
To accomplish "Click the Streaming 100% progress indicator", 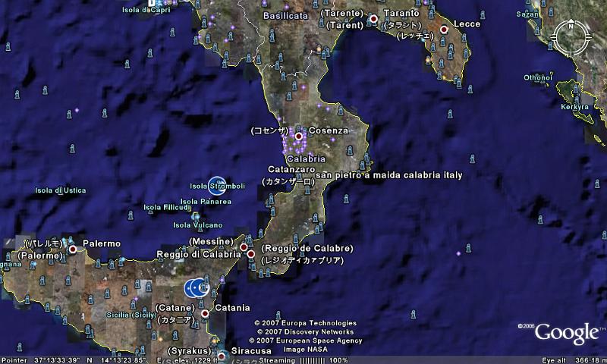I will point(303,360).
